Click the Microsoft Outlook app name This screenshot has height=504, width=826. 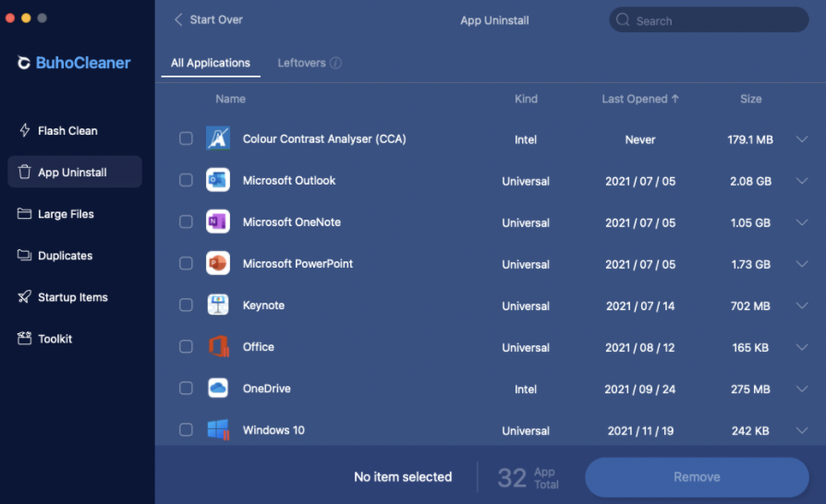[x=288, y=180]
